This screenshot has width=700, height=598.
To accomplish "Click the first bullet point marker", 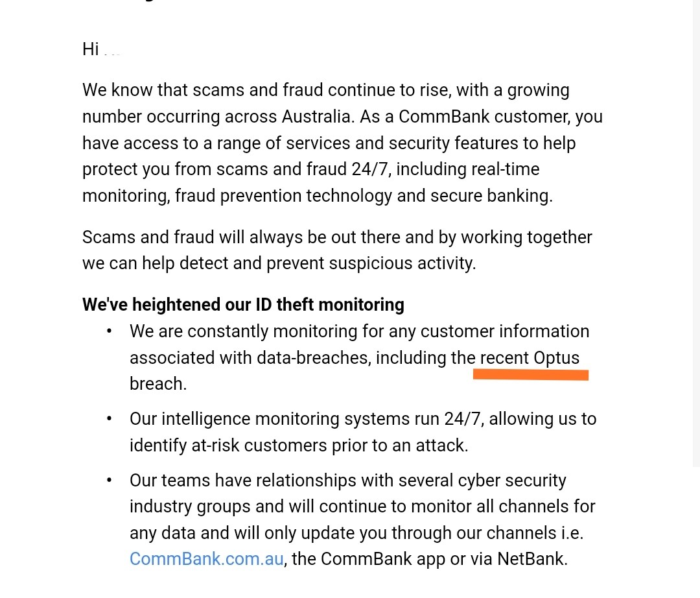I will click(109, 331).
